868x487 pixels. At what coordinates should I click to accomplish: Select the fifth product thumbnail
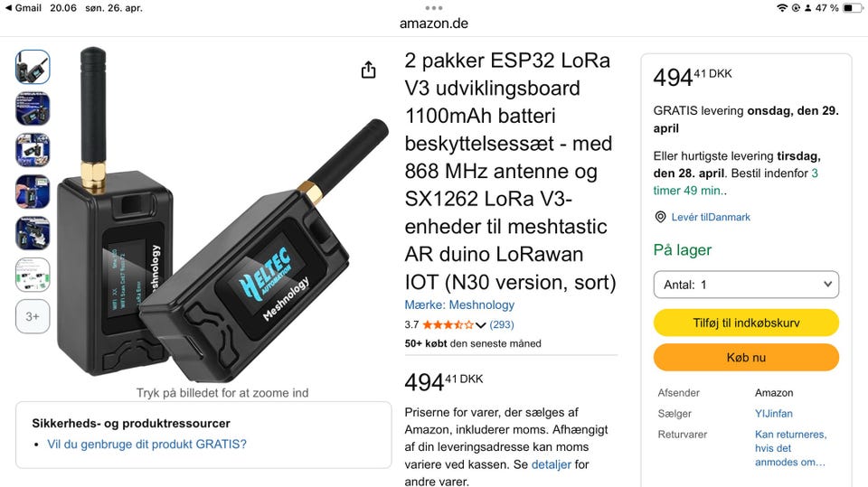click(x=33, y=233)
